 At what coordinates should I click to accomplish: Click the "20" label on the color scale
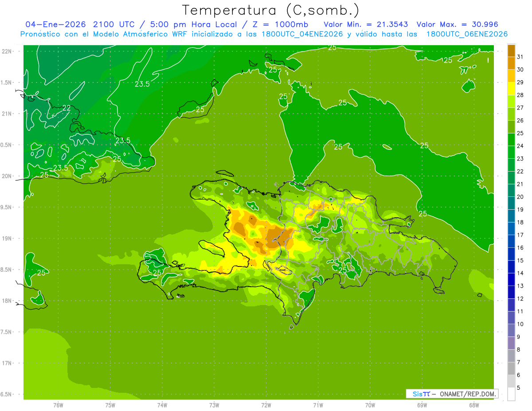click(x=520, y=197)
